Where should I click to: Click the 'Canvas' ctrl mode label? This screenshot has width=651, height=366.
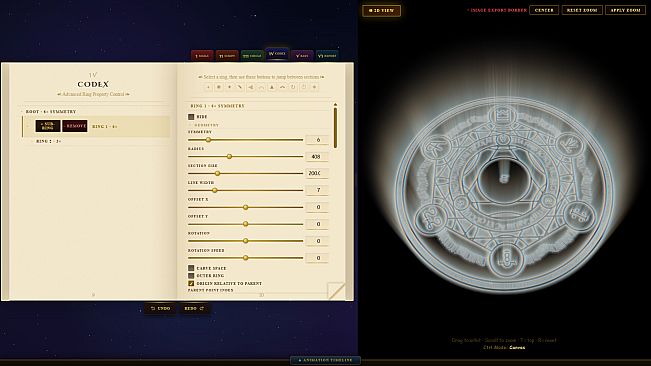click(517, 348)
